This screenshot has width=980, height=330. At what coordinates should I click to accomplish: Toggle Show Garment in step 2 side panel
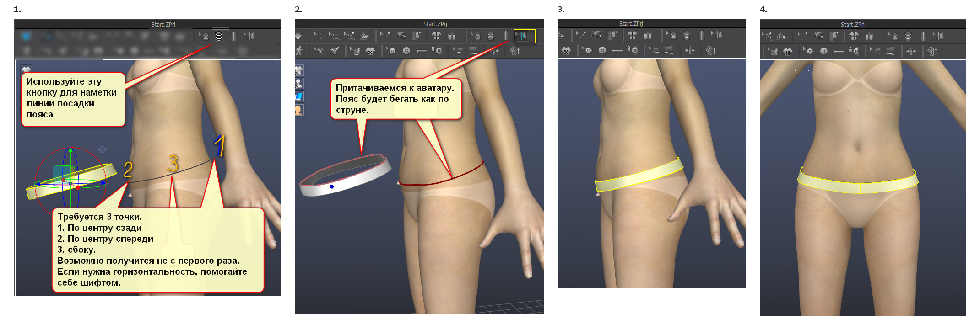pyautogui.click(x=299, y=70)
